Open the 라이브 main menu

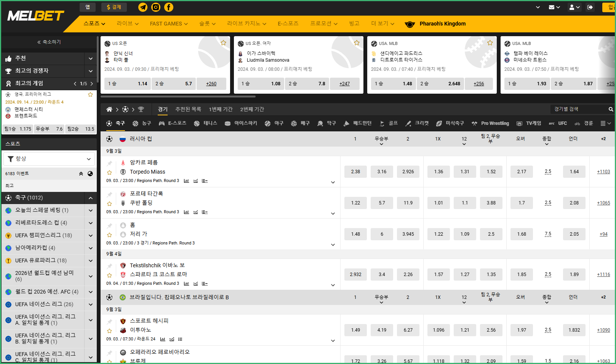128,24
